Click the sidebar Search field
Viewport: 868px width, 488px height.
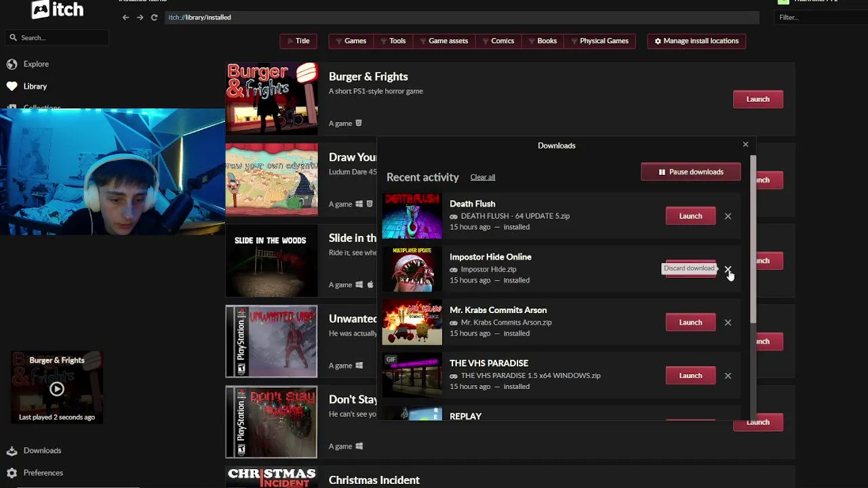pos(57,37)
